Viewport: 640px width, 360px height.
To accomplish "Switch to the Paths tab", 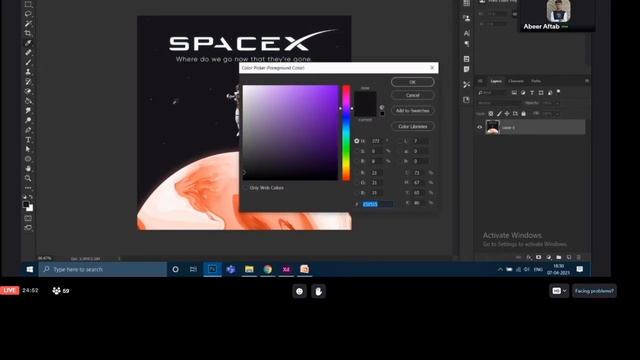I will click(x=536, y=81).
